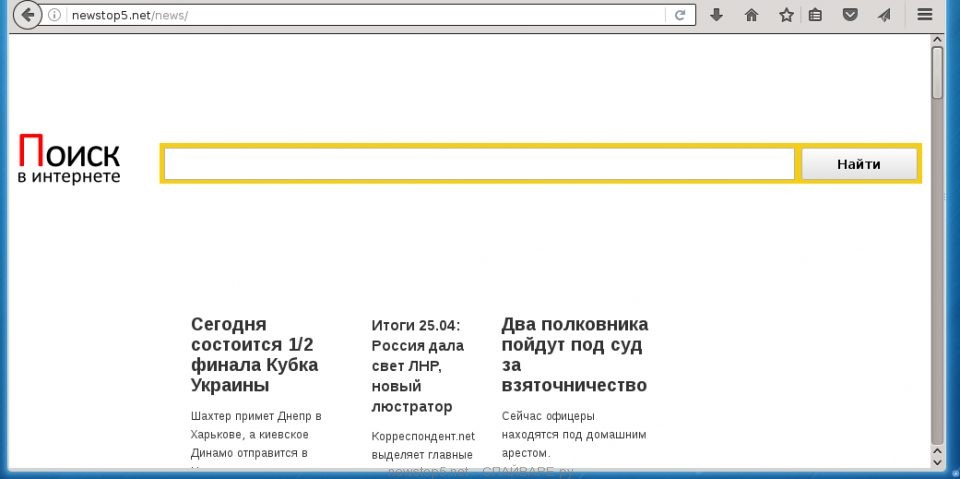Focus the yellow-bordered search input box
Image resolution: width=960 pixels, height=479 pixels.
[479, 164]
